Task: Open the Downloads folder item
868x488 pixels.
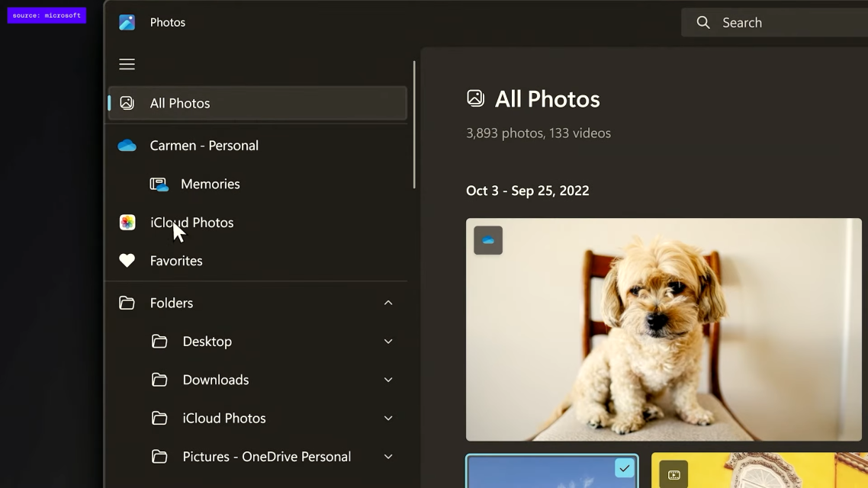Action: click(x=216, y=380)
